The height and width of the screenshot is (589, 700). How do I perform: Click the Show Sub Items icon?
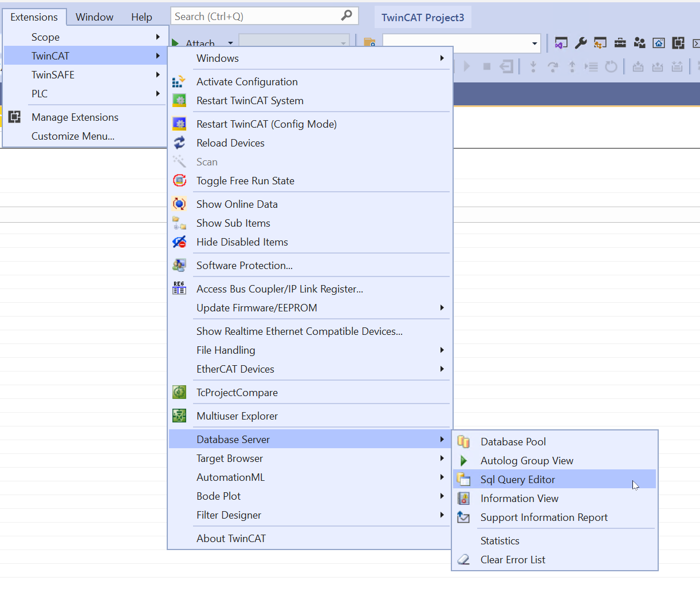179,223
